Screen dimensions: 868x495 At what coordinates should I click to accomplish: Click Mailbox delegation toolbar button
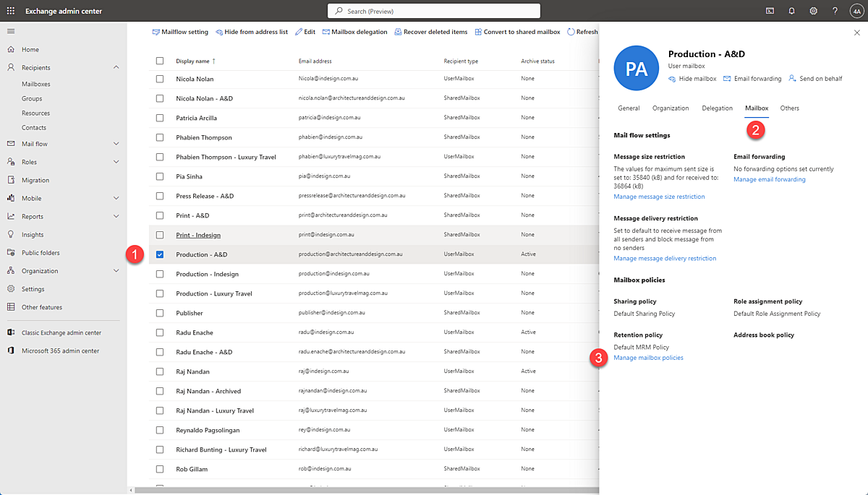354,32
